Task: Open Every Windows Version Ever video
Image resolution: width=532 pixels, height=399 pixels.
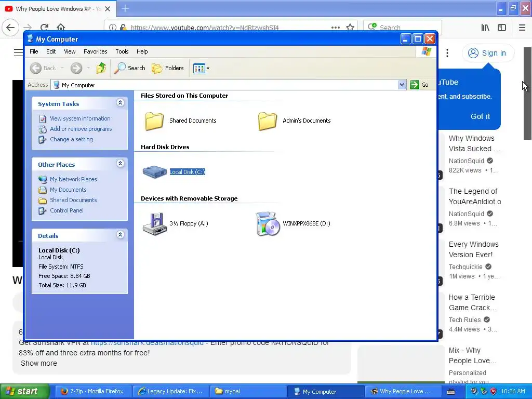Action: [474, 249]
